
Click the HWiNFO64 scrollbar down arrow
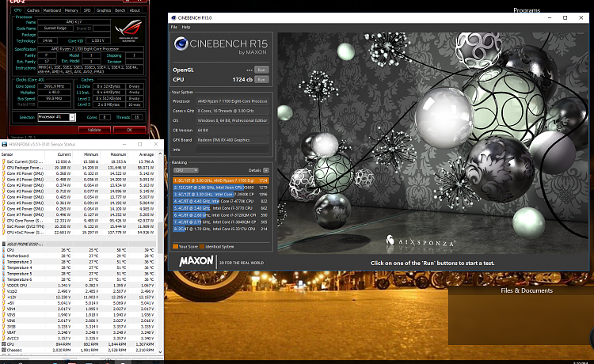coord(160,351)
